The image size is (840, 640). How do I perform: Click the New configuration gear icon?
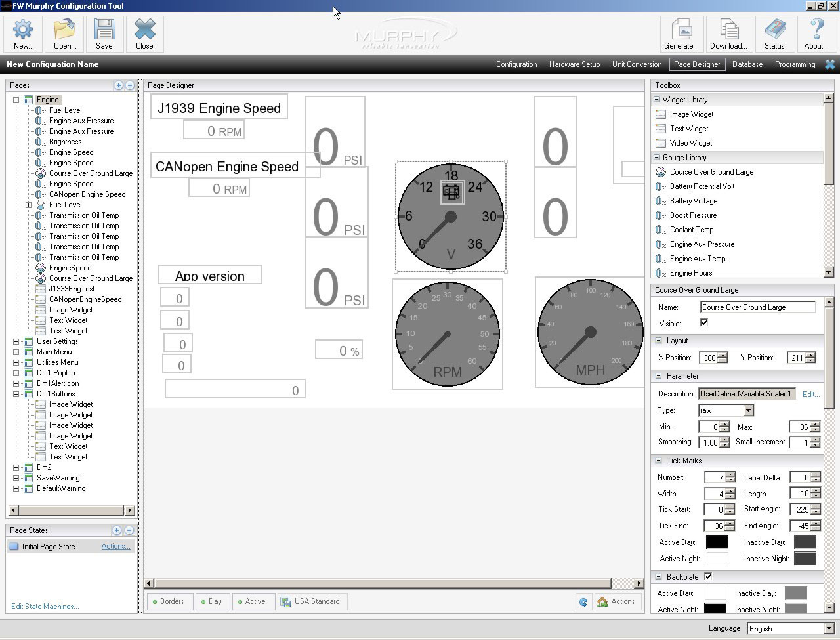coord(23,30)
